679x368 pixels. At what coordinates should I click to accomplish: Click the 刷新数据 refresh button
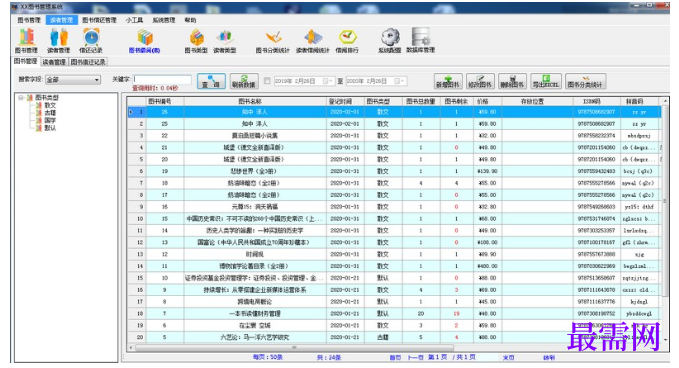[x=244, y=81]
